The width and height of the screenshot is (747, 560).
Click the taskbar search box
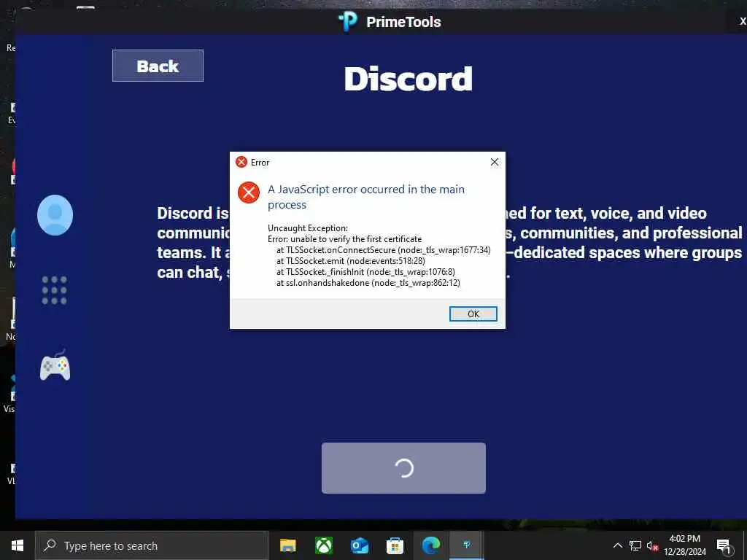coord(152,545)
